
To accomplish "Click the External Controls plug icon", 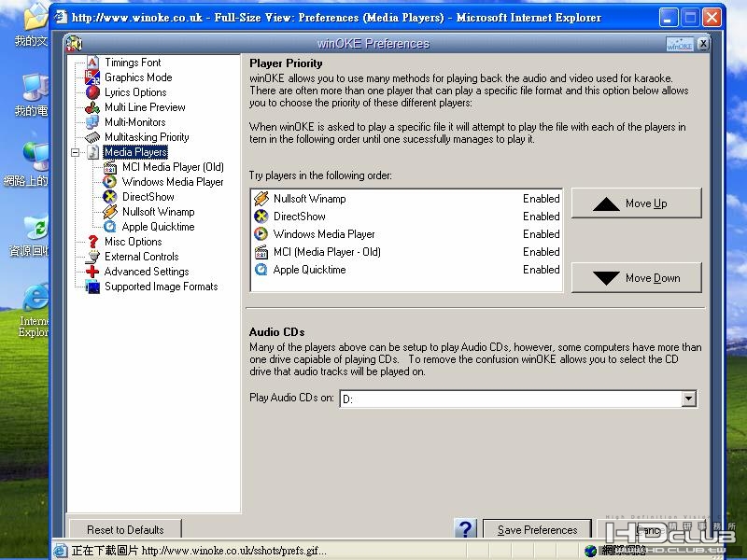I will point(92,257).
